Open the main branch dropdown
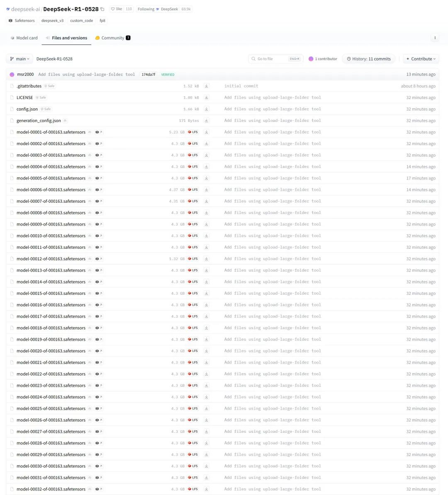Screen dimensions: 448x495 [19, 59]
